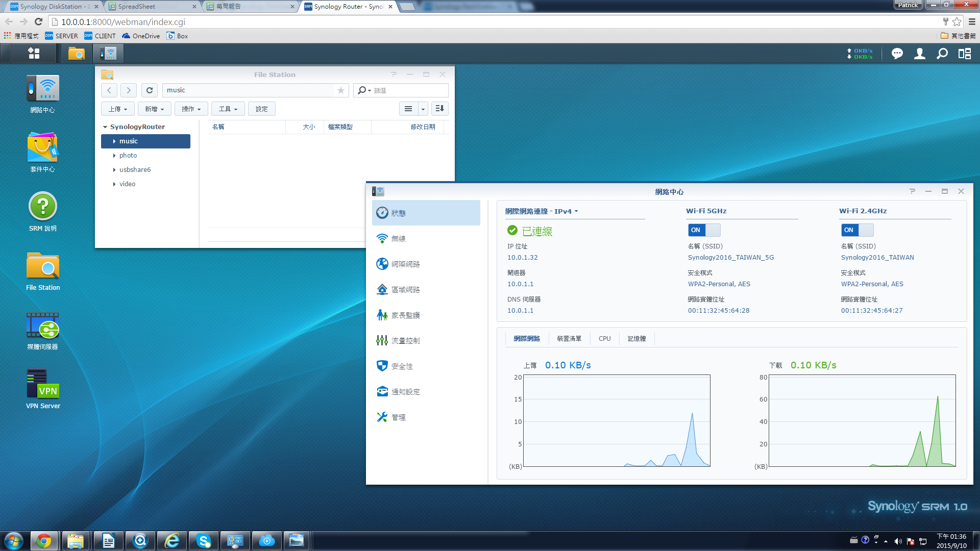
Task: Select 流量控制 traffic control sidebar item
Action: [426, 341]
